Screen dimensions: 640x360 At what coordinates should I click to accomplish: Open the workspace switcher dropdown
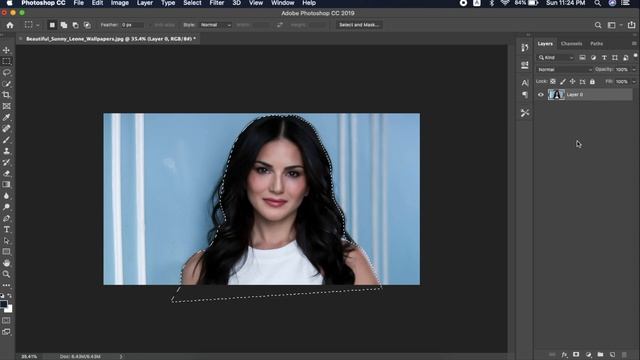pyautogui.click(x=614, y=25)
